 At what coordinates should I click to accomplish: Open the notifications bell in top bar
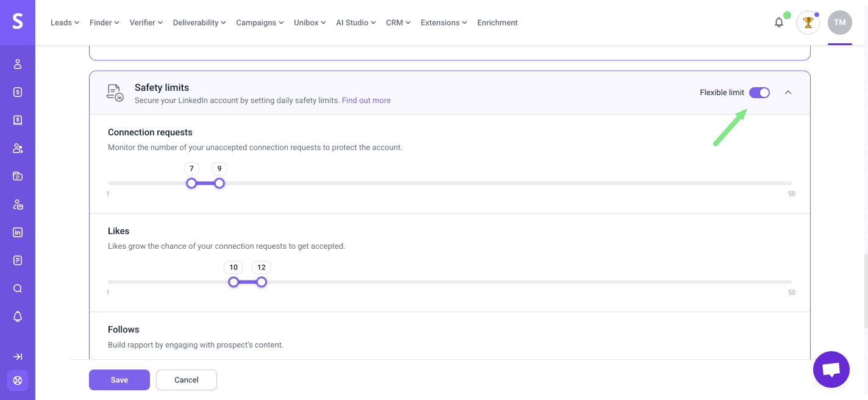click(x=779, y=23)
